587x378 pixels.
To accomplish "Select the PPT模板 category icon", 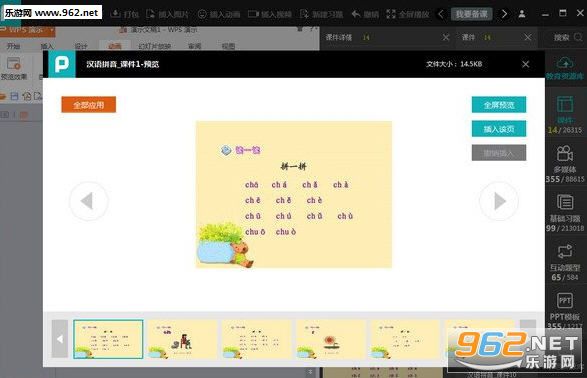I will coord(565,301).
